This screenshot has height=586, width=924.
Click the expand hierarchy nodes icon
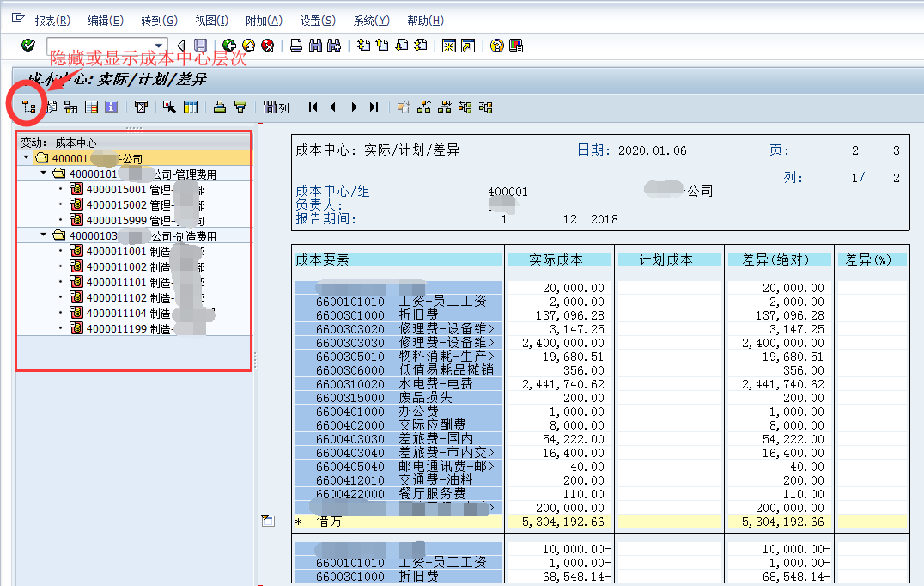coord(465,107)
